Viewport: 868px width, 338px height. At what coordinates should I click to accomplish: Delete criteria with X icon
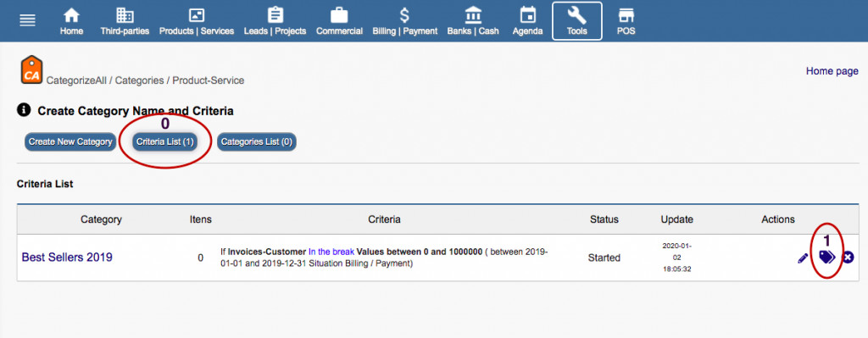click(x=848, y=258)
